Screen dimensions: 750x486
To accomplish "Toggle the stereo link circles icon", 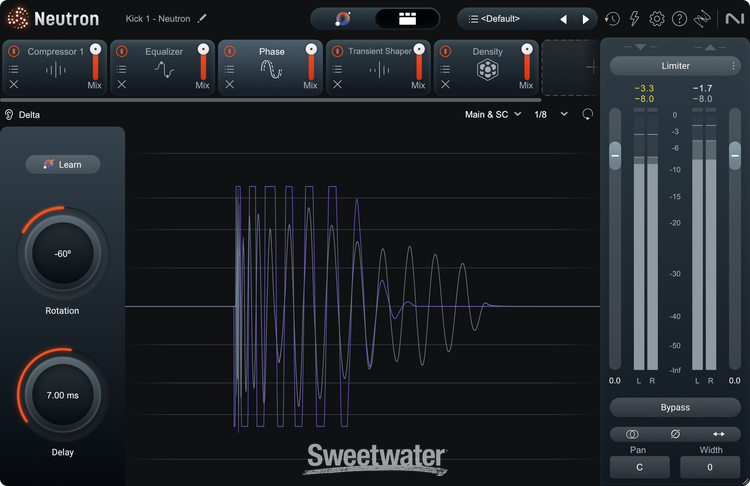I will [632, 434].
